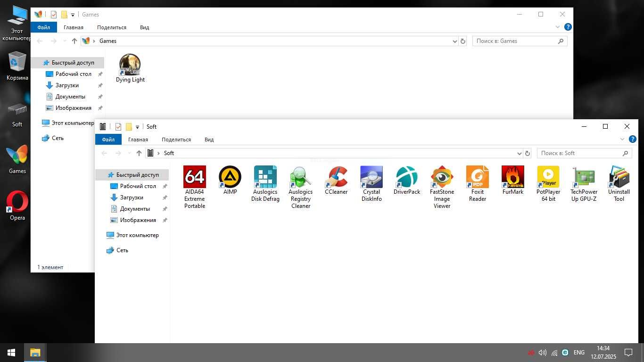Refresh the Games folder view
644x362 pixels.
coord(463,41)
